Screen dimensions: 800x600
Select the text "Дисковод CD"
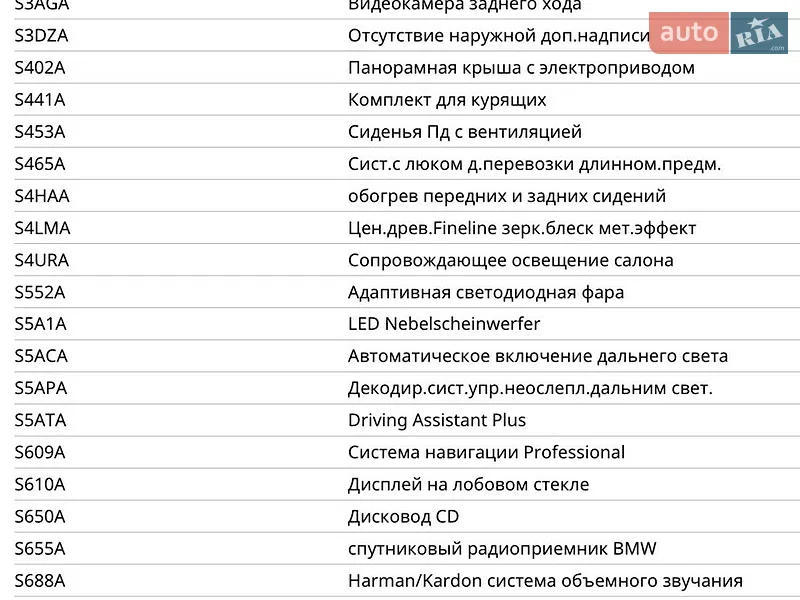tap(404, 517)
